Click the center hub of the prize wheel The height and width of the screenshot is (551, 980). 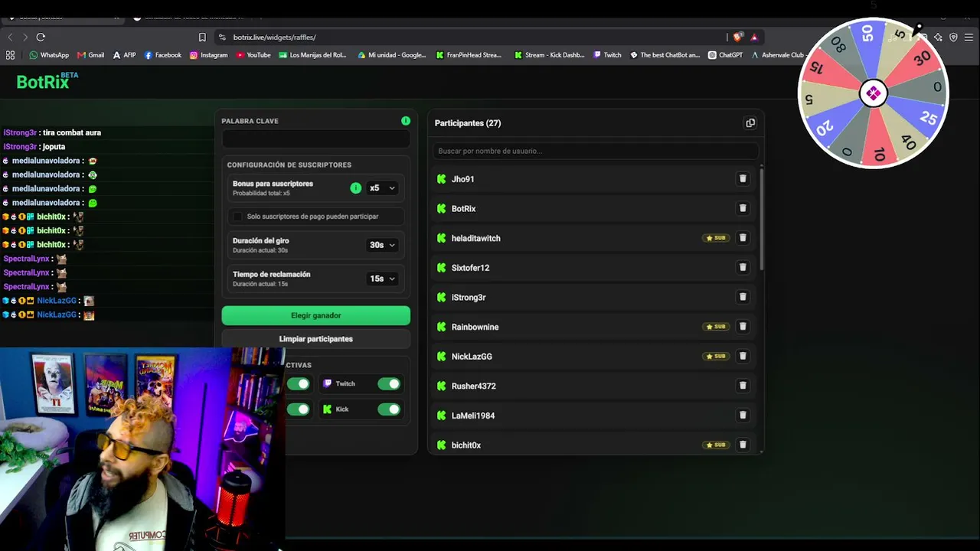tap(873, 93)
